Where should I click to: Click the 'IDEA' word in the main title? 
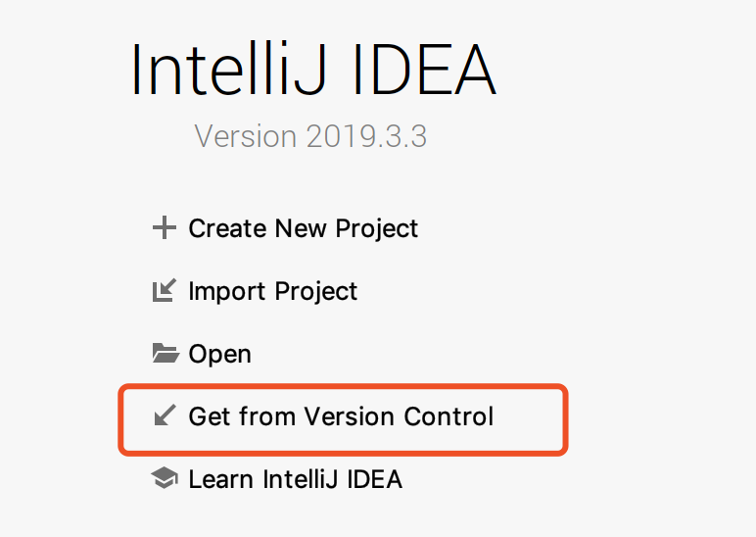click(x=424, y=70)
